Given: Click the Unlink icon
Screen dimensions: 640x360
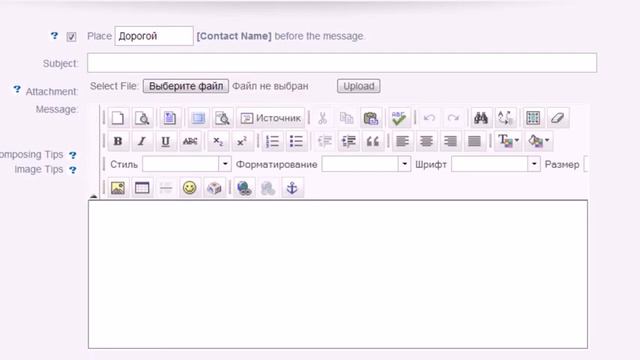Looking at the screenshot, I should click(268, 188).
